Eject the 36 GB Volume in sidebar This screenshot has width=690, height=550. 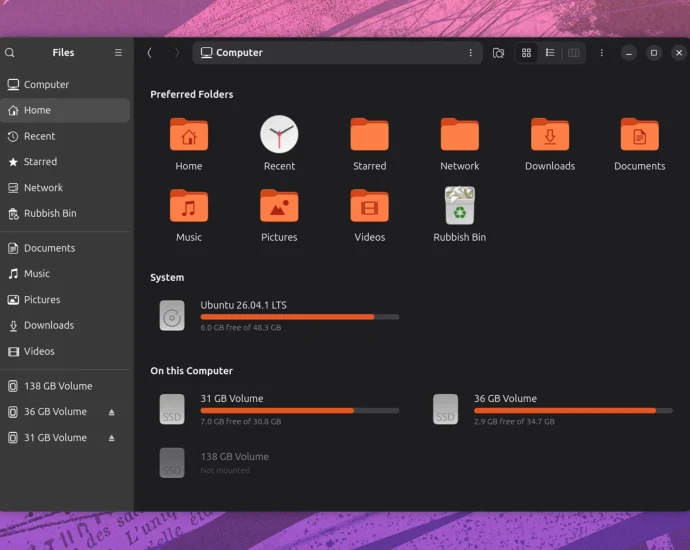click(111, 412)
